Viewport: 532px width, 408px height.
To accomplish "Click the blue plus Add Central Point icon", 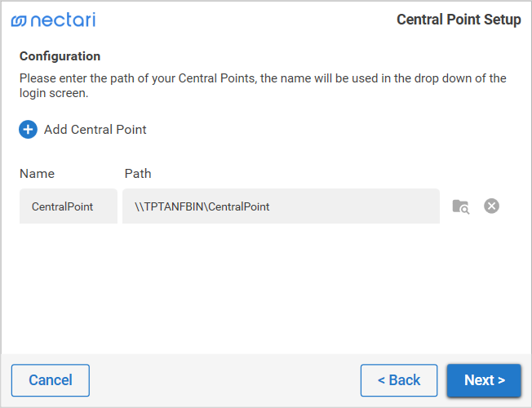I will pos(29,129).
